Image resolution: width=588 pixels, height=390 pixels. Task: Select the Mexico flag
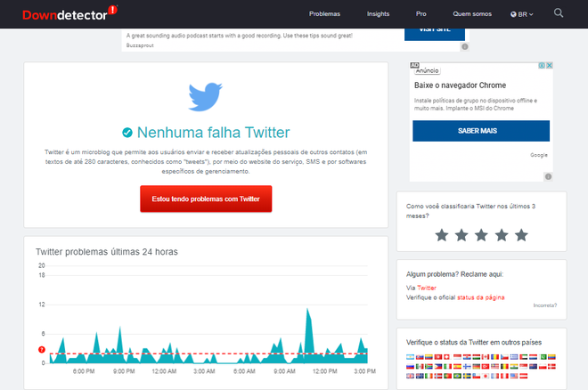click(420, 366)
